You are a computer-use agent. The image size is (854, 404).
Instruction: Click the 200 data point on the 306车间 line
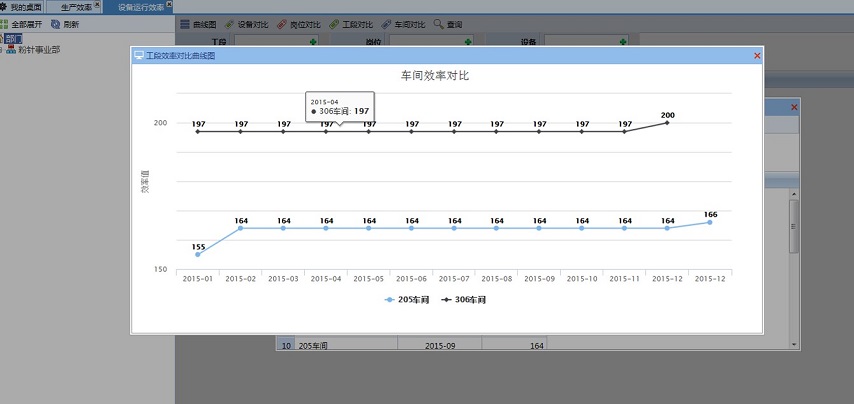(667, 122)
